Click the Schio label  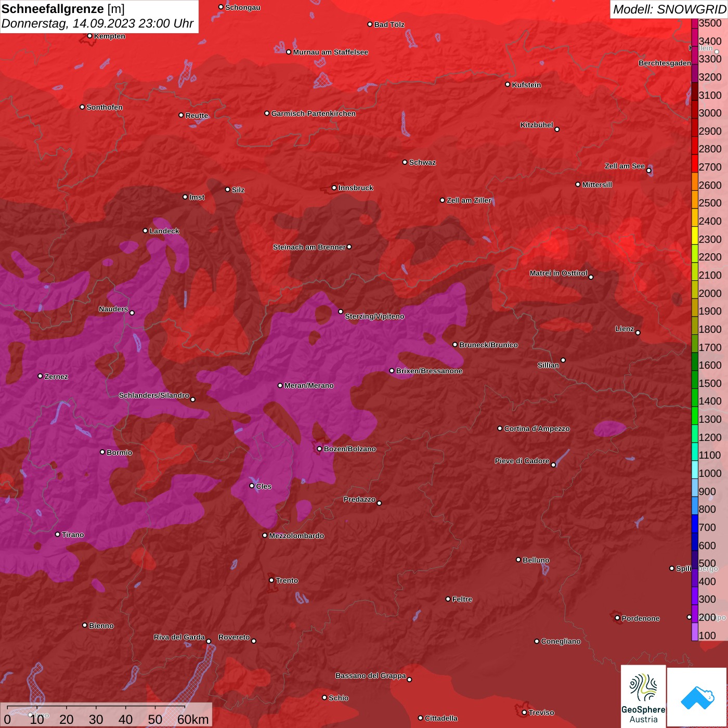(339, 698)
